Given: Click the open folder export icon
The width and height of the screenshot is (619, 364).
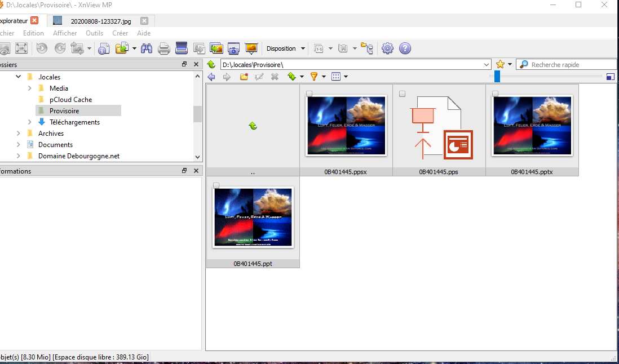Looking at the screenshot, I should point(122,48).
